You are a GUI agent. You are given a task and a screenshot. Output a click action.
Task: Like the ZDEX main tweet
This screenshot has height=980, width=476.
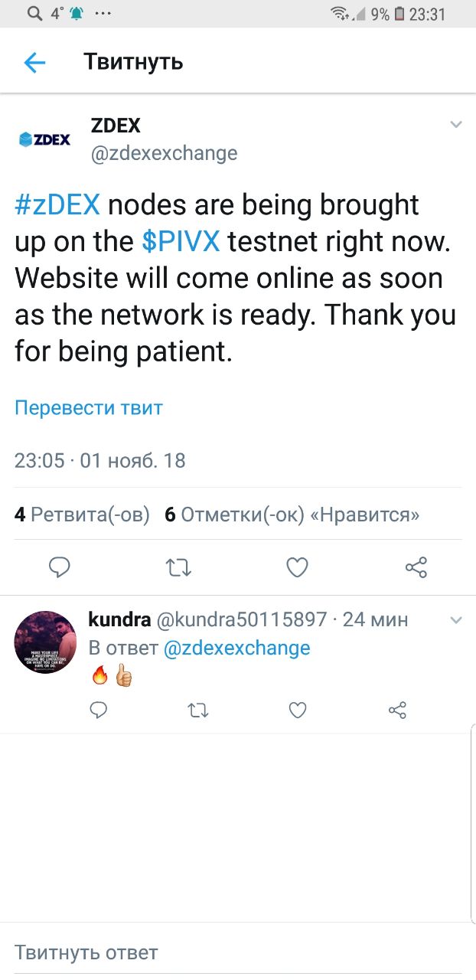coord(297,567)
